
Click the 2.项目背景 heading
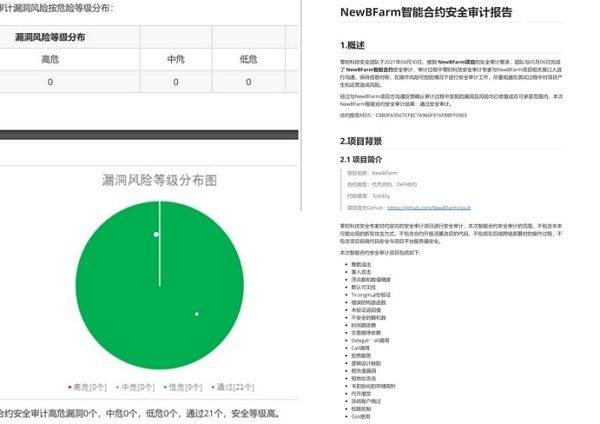pyautogui.click(x=361, y=141)
